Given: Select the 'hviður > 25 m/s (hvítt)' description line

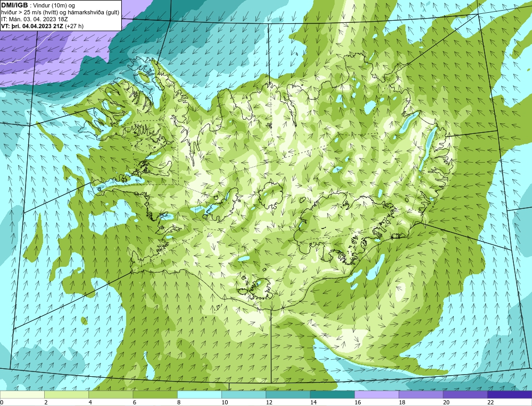Looking at the screenshot, I should [60, 12].
